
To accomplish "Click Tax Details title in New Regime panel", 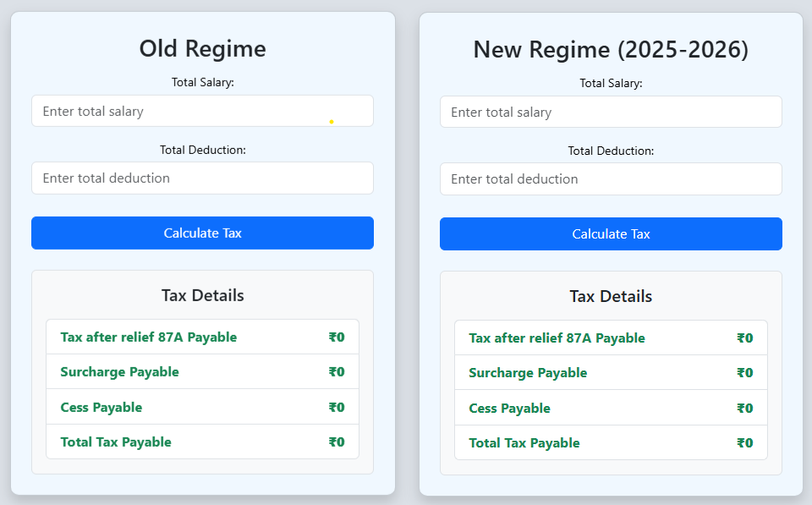I will [611, 296].
